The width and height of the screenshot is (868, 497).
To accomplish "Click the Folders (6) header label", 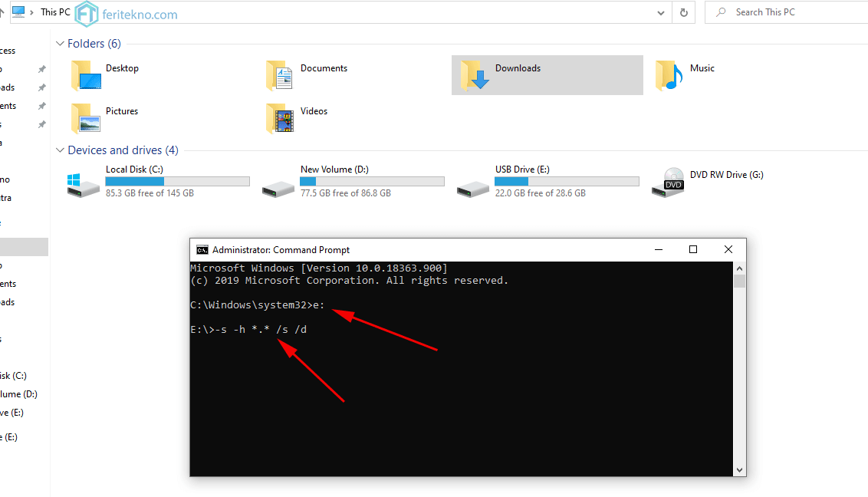I will coord(94,43).
